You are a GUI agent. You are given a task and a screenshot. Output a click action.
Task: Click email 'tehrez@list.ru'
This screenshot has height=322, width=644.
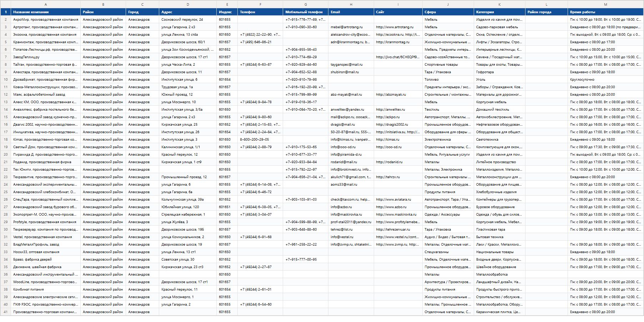point(351,229)
